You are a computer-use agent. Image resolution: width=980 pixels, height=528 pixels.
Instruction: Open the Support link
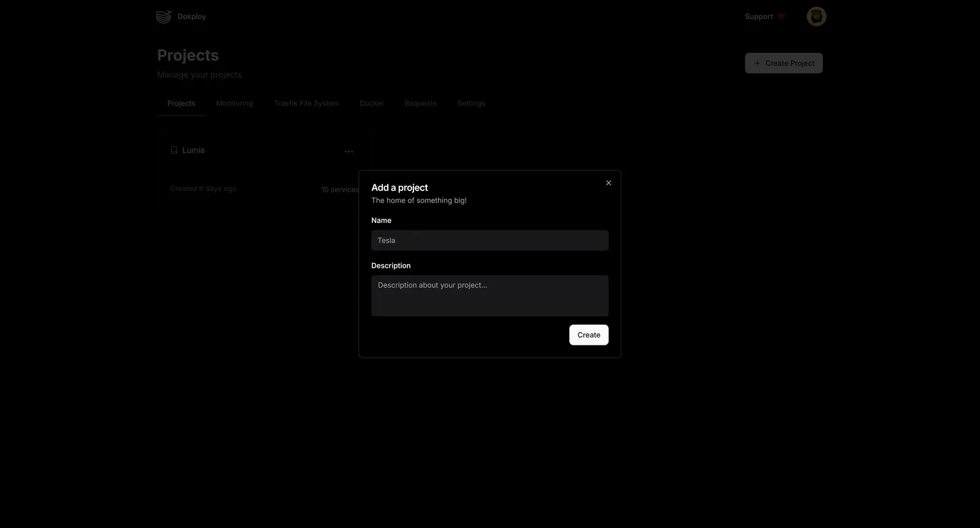pos(758,17)
